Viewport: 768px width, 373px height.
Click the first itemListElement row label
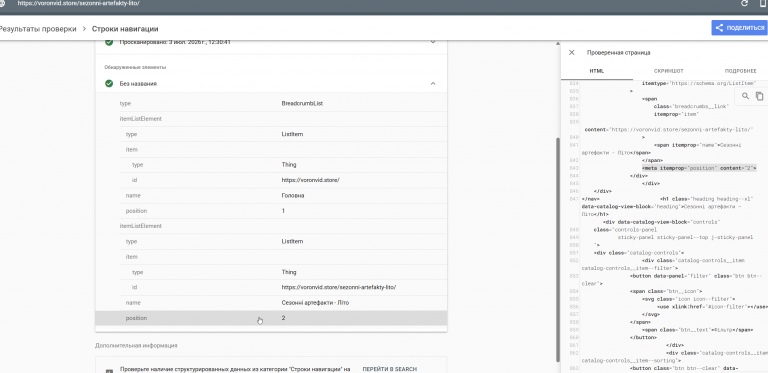coord(141,119)
